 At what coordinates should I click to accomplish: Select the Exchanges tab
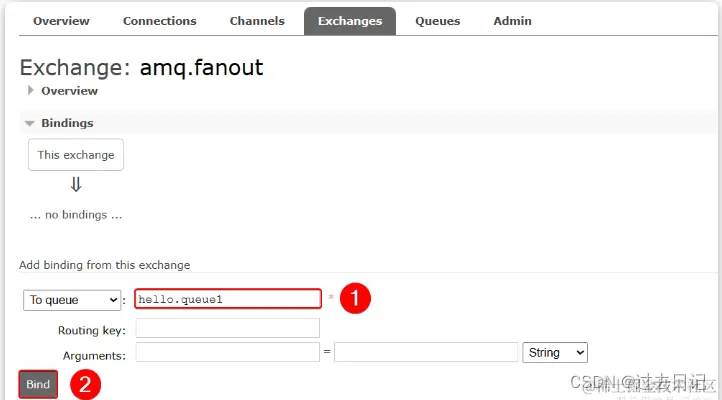[x=350, y=21]
